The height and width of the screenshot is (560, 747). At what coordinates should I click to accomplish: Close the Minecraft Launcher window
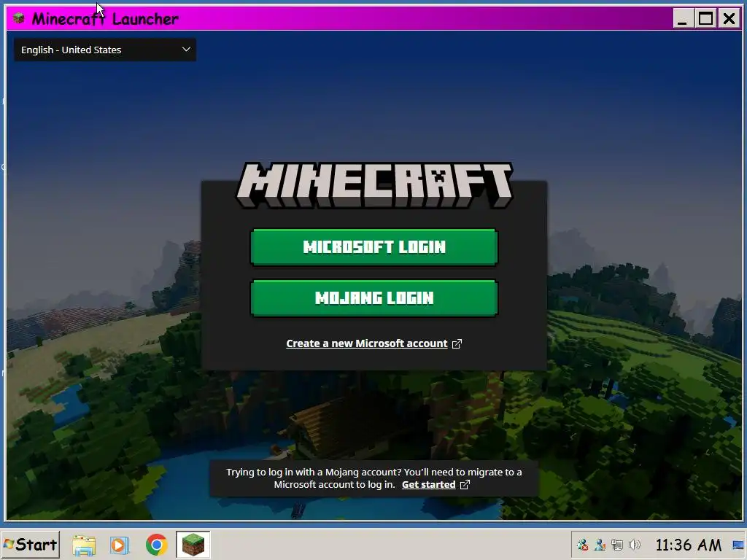pyautogui.click(x=729, y=19)
